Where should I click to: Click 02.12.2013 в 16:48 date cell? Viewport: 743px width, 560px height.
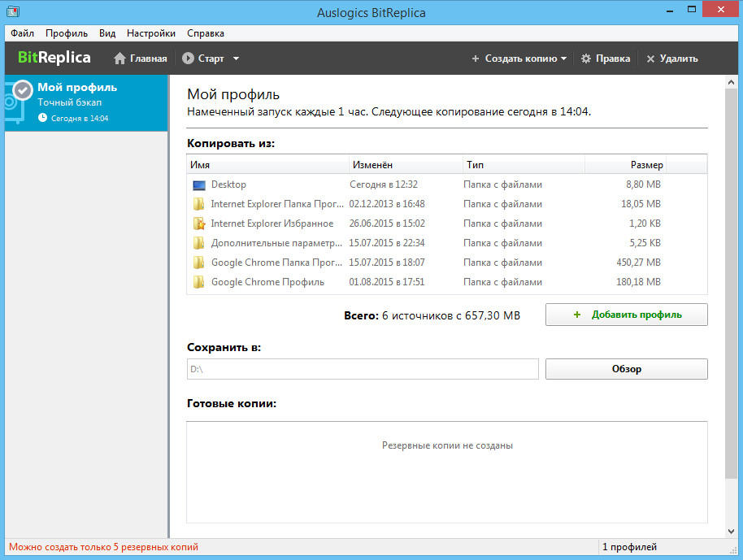[387, 204]
